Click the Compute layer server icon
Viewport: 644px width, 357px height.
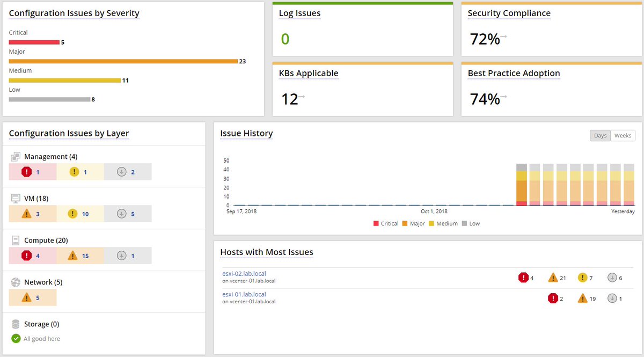(x=16, y=241)
